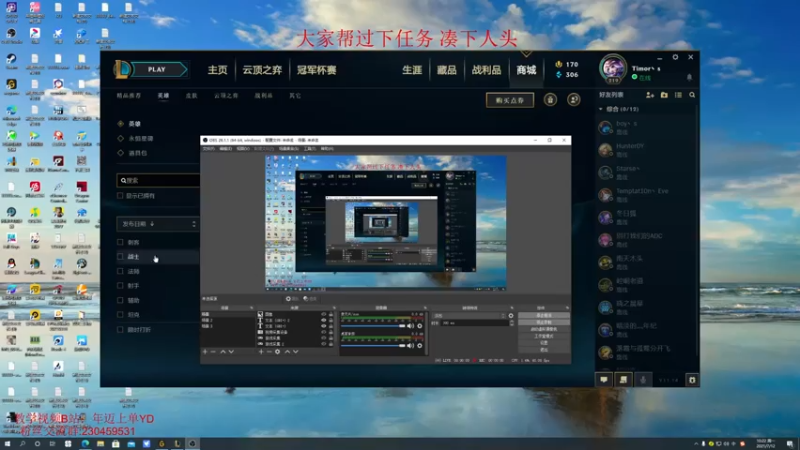Click the OBS icon in Windows taskbar
This screenshot has height=450, width=800.
[x=192, y=444]
